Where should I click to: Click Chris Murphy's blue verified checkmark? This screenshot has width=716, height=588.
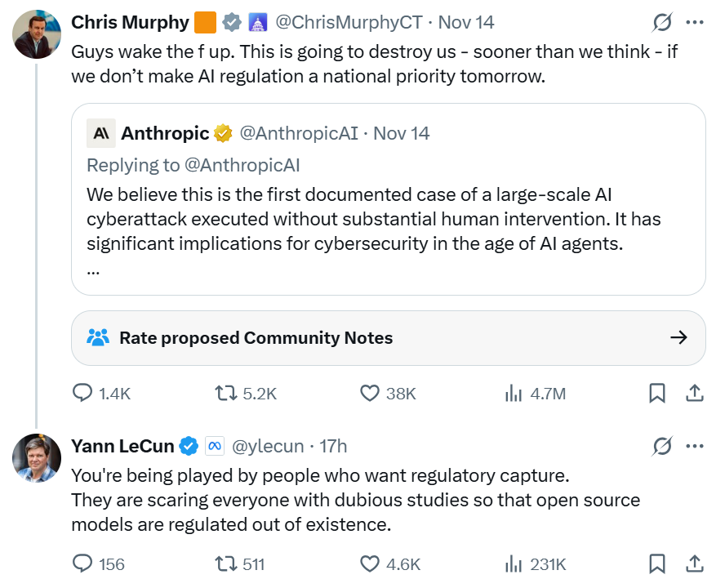tap(231, 22)
